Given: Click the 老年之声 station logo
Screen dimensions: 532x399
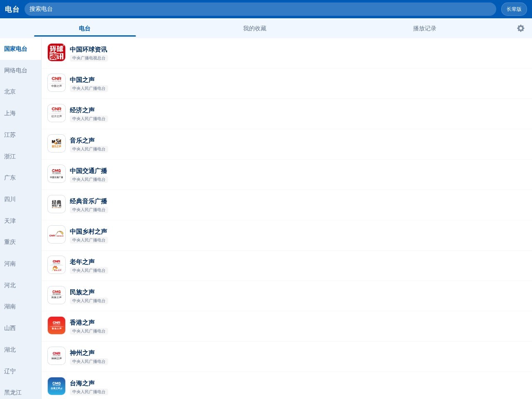Looking at the screenshot, I should (x=57, y=265).
